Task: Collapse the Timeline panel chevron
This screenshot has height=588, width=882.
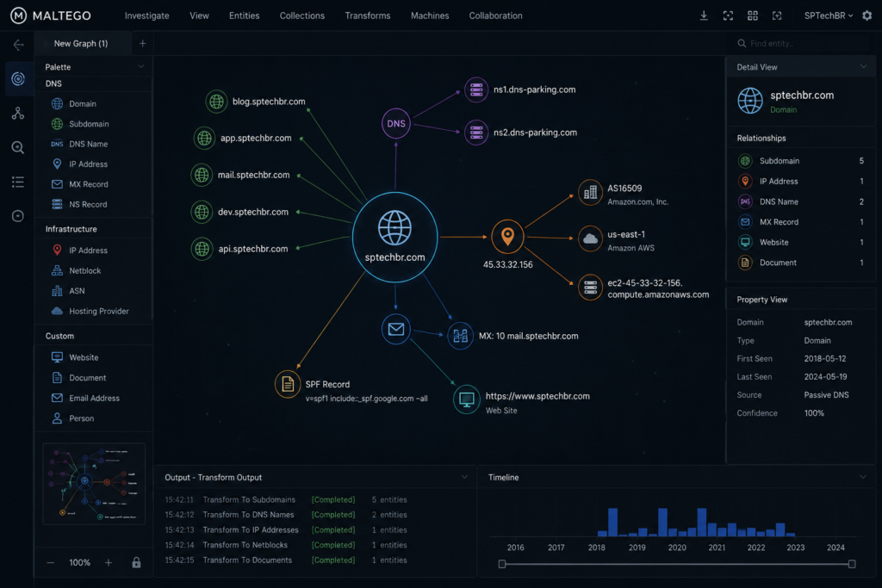Action: (x=863, y=477)
